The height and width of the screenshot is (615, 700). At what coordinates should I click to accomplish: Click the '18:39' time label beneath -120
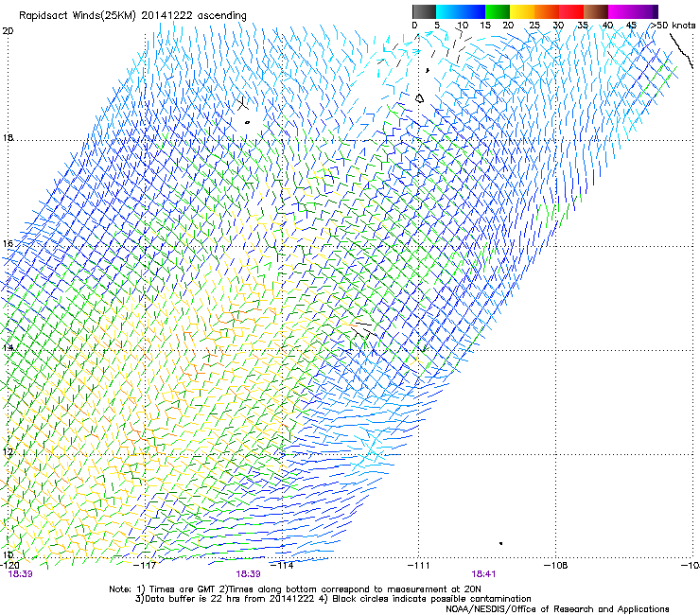tap(21, 574)
